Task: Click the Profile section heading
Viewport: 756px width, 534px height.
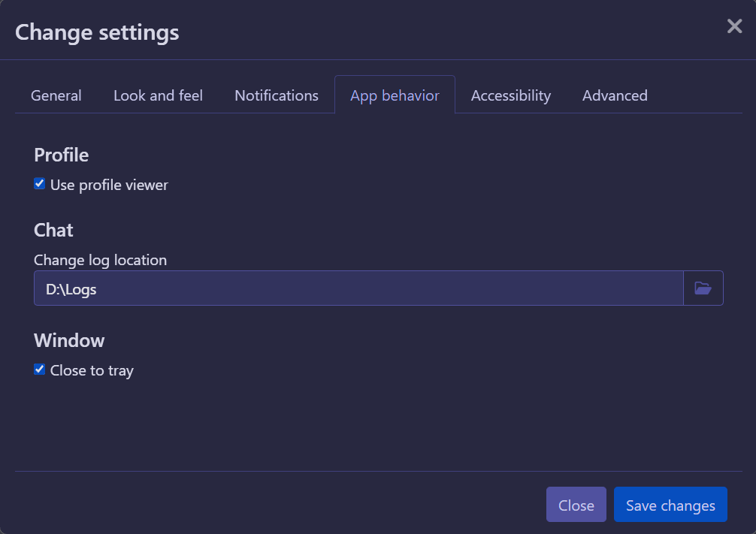Action: [61, 155]
